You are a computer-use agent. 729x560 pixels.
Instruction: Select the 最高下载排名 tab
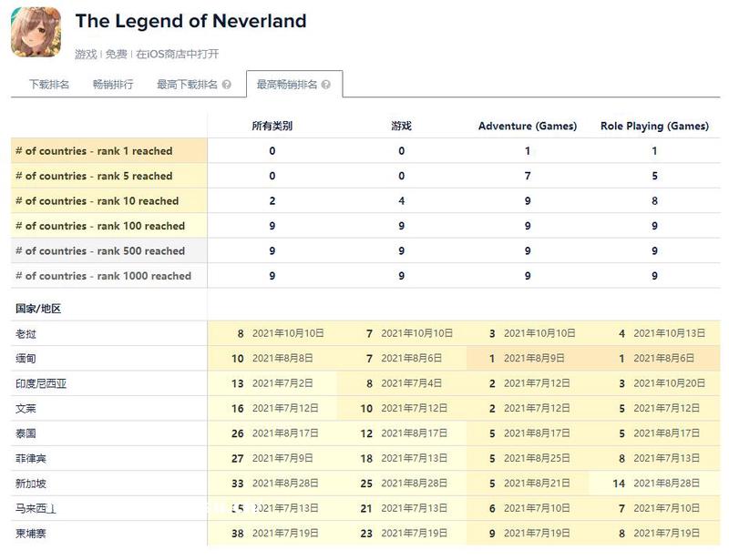[187, 85]
